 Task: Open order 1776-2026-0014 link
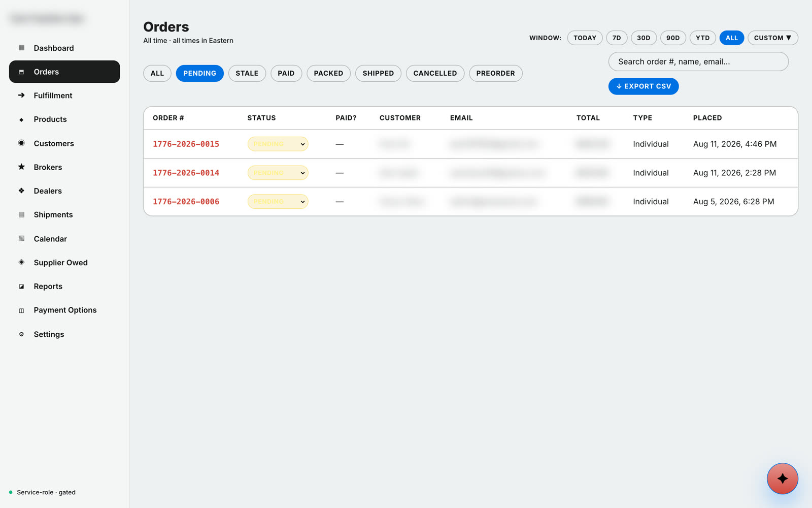point(186,173)
